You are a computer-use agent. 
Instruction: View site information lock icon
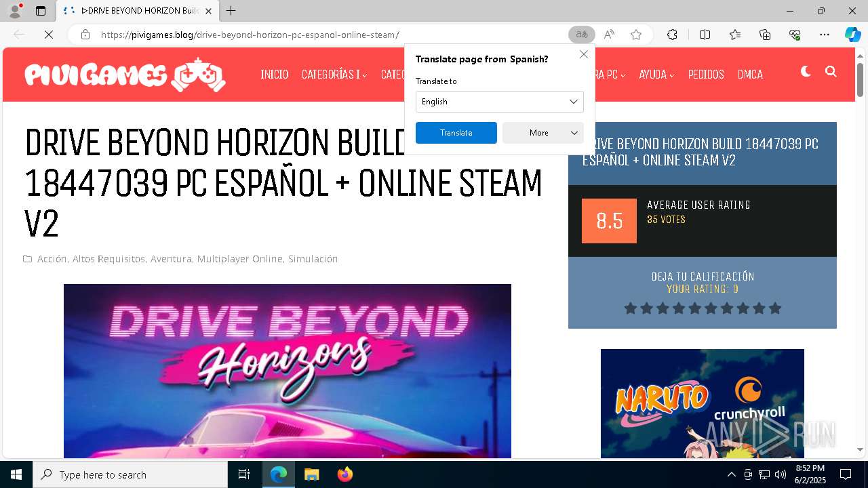(85, 35)
